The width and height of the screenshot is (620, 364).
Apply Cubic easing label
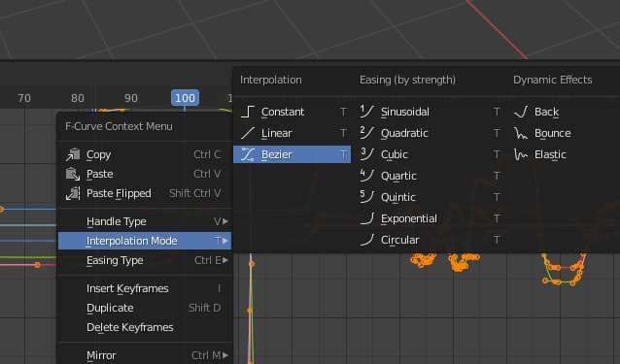(395, 154)
